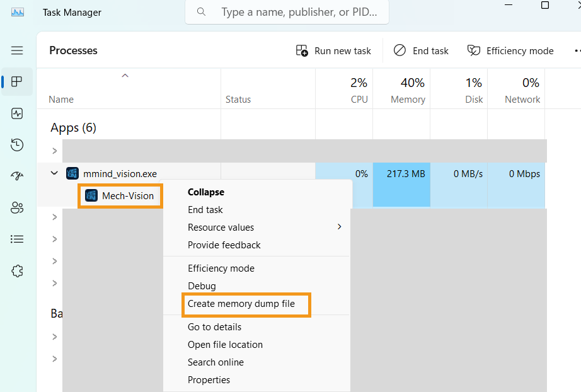Open the Users icon in sidebar
581x392 pixels.
[17, 208]
